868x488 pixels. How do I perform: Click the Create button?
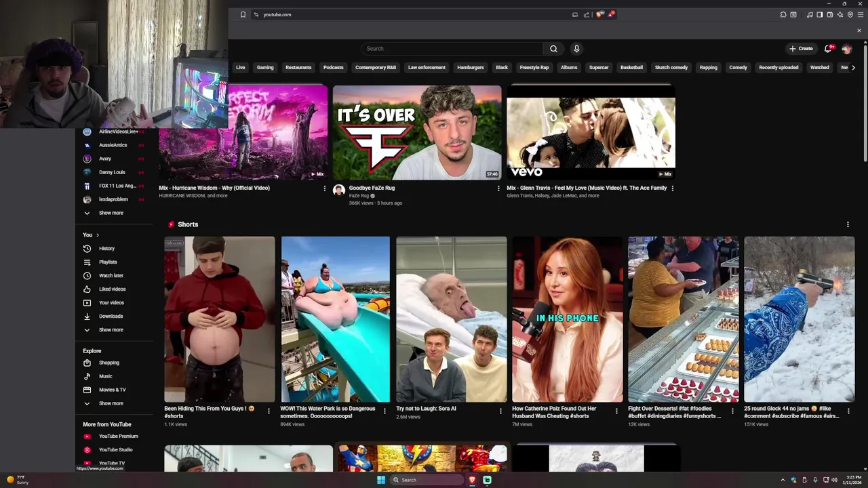coord(801,49)
